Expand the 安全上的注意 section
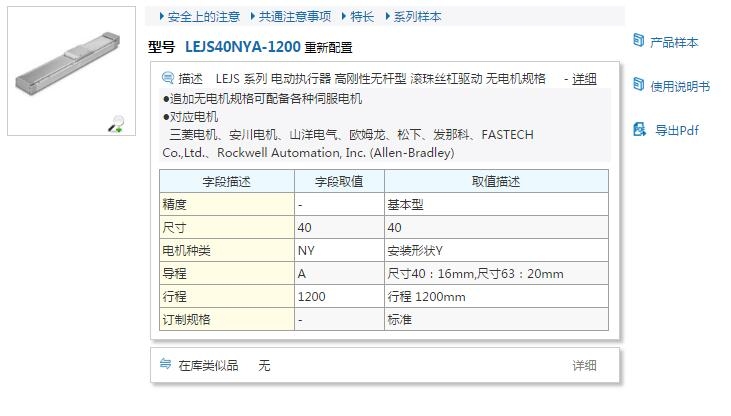731x416 pixels. [x=201, y=17]
